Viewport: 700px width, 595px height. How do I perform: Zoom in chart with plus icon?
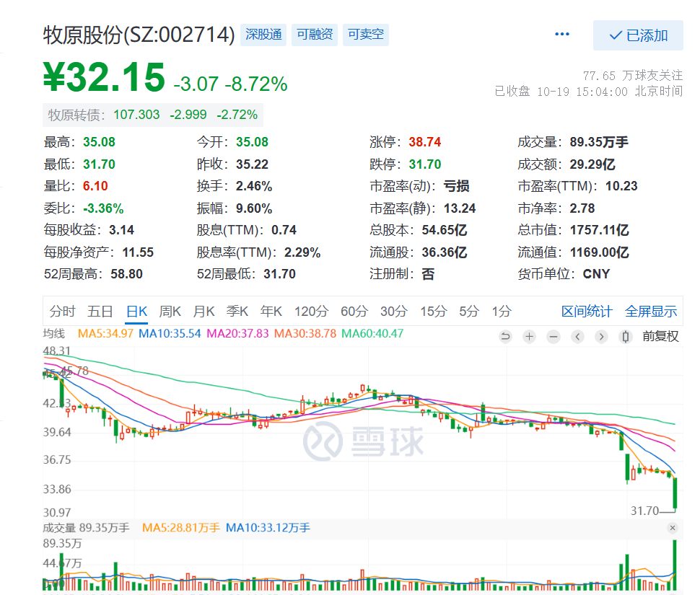530,336
